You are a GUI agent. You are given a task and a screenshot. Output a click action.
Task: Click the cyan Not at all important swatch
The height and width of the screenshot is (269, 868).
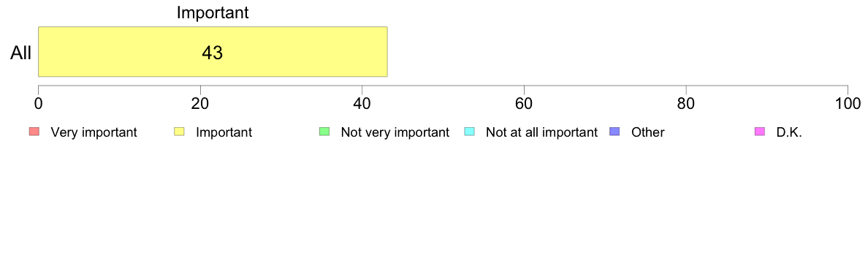(x=470, y=132)
